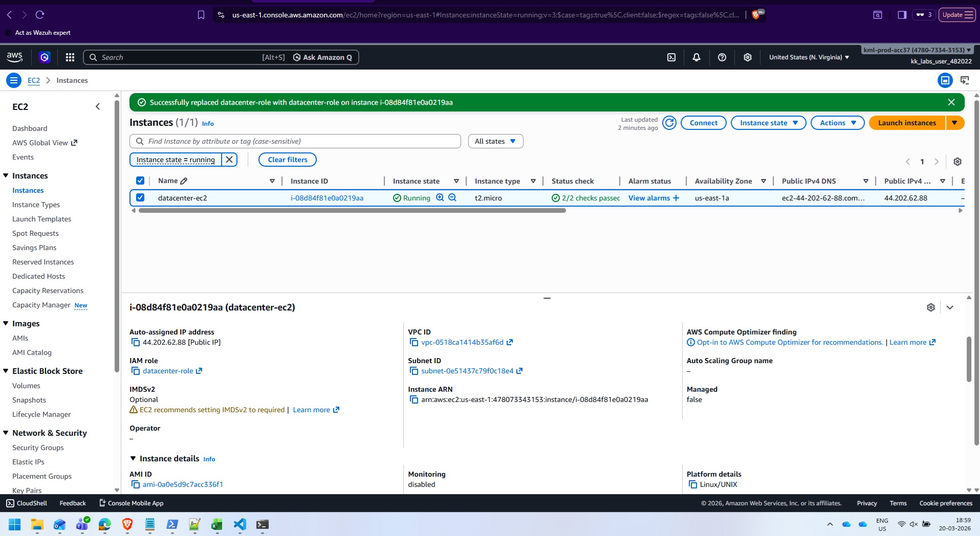Toggle select-all instances checkbox
This screenshot has width=980, height=536.
140,181
